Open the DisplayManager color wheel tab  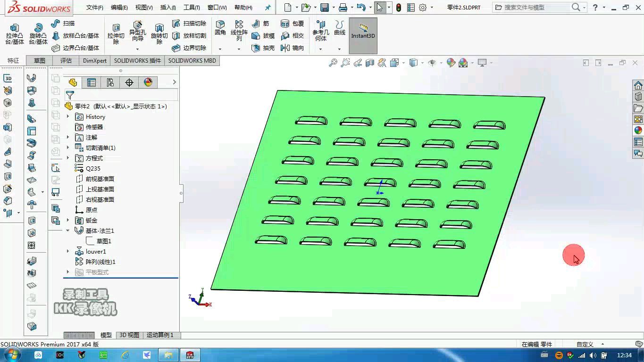click(x=148, y=82)
